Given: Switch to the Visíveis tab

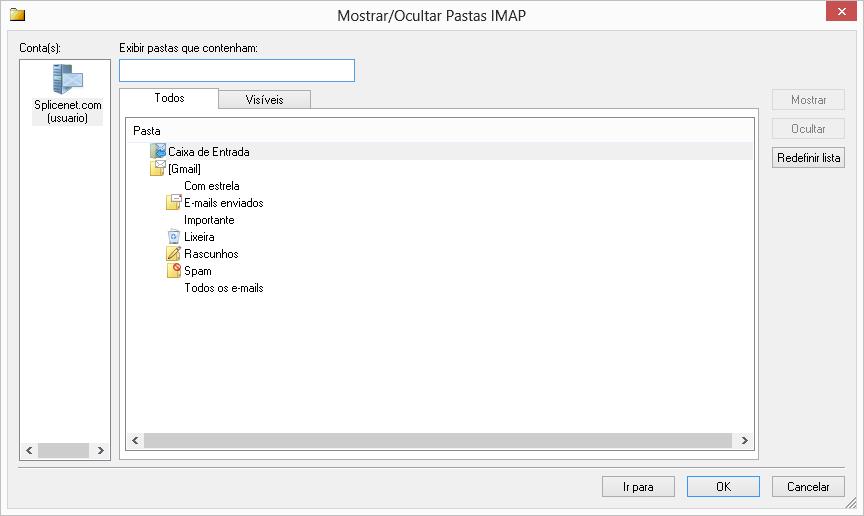Looking at the screenshot, I should pyautogui.click(x=264, y=100).
